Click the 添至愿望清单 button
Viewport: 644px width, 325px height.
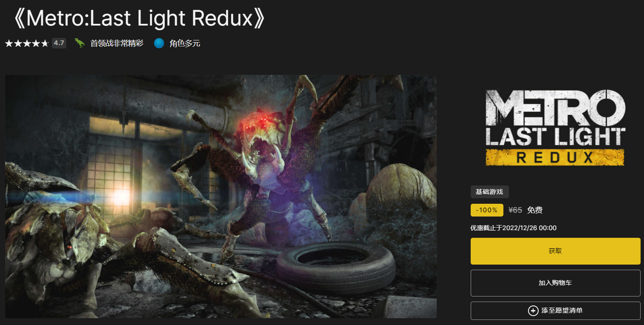(x=555, y=311)
